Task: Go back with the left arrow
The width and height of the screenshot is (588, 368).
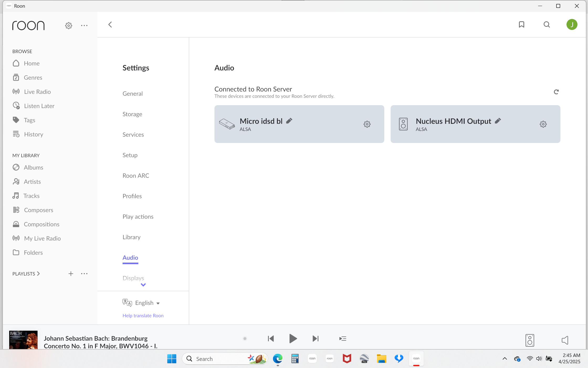Action: 110,25
